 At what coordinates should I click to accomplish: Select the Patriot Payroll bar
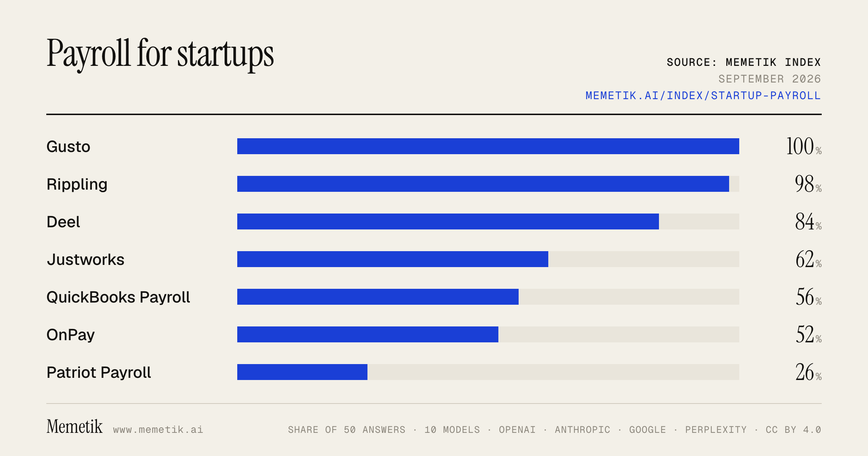(x=488, y=372)
